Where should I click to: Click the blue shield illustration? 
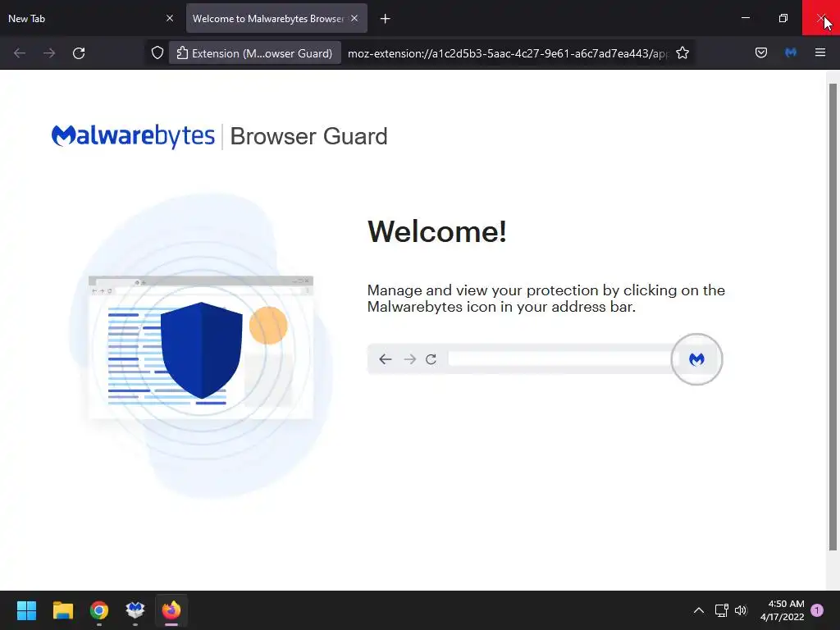pos(202,350)
